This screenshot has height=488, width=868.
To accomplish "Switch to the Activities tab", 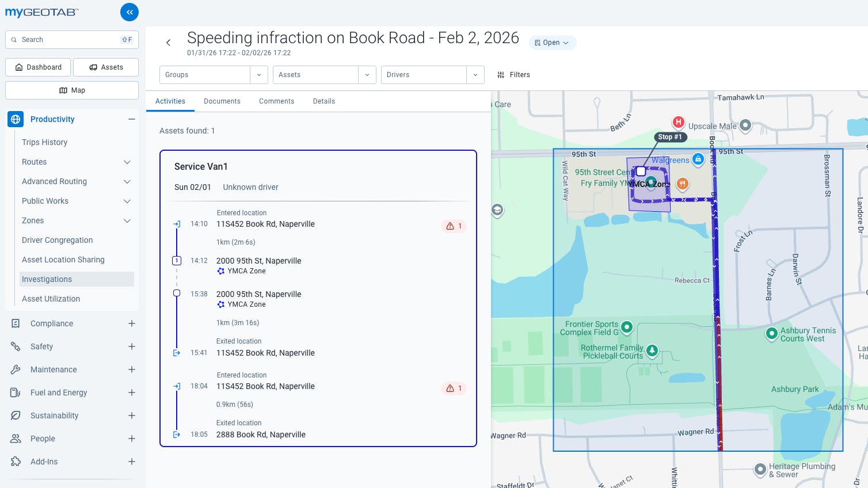I will point(170,101).
